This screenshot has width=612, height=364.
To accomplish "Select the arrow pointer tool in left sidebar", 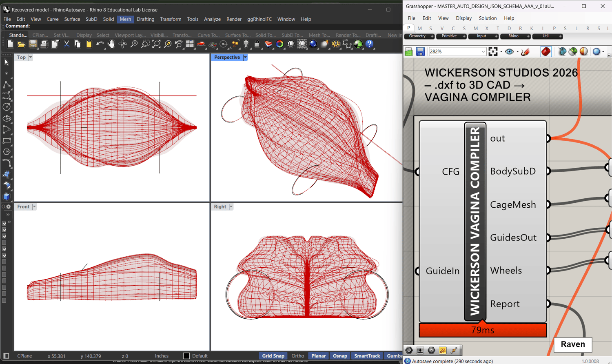I will pos(7,62).
